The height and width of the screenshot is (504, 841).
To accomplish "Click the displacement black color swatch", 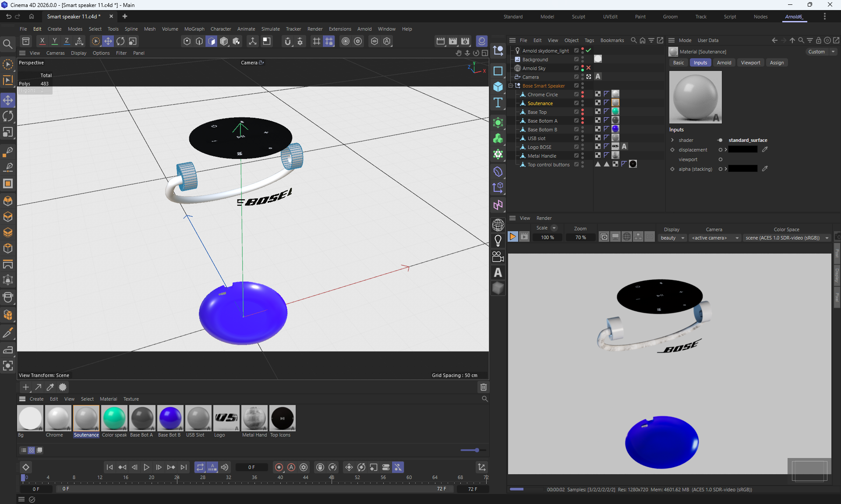I will pyautogui.click(x=743, y=150).
